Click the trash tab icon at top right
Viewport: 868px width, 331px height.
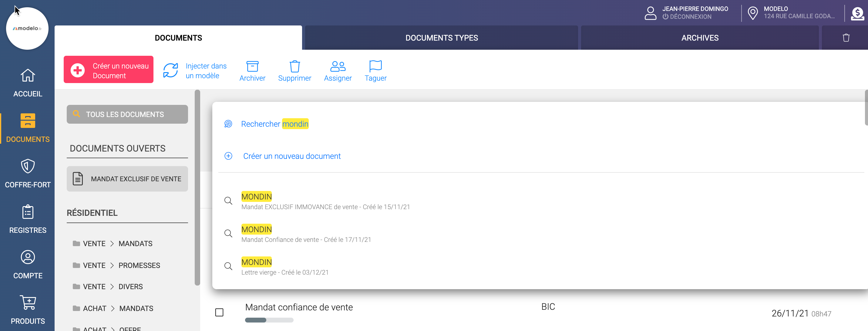click(846, 38)
